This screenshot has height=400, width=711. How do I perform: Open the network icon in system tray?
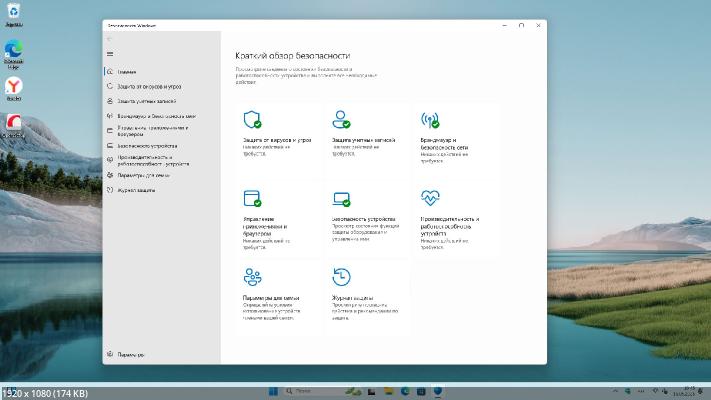[655, 391]
